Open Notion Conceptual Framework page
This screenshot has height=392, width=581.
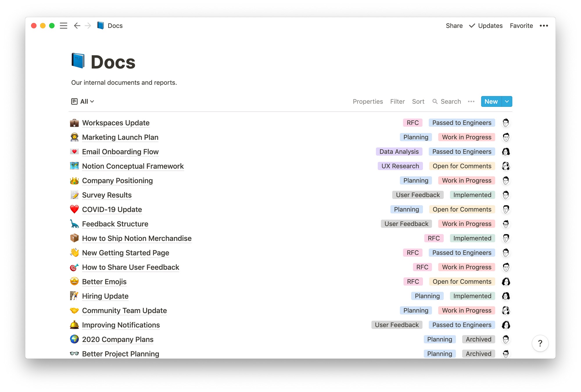133,166
